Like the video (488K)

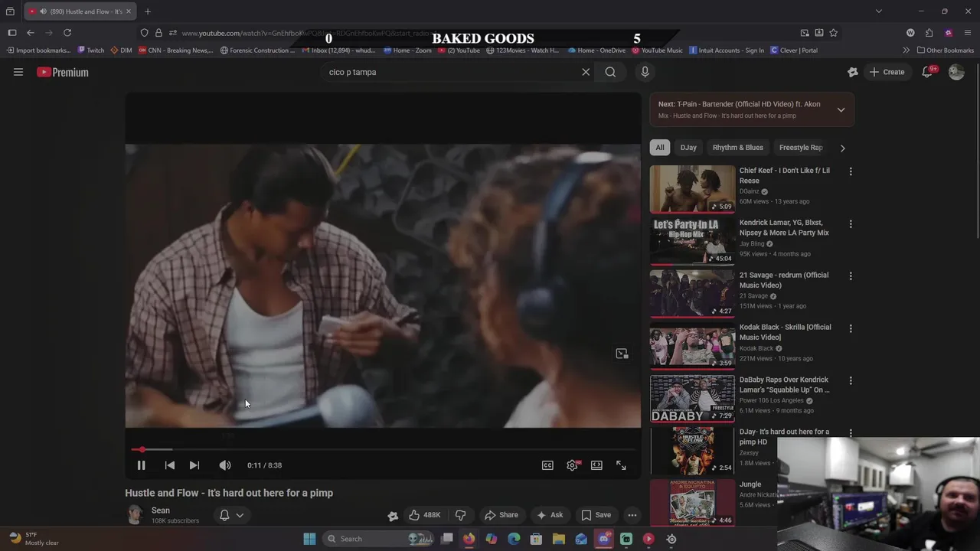(x=423, y=515)
